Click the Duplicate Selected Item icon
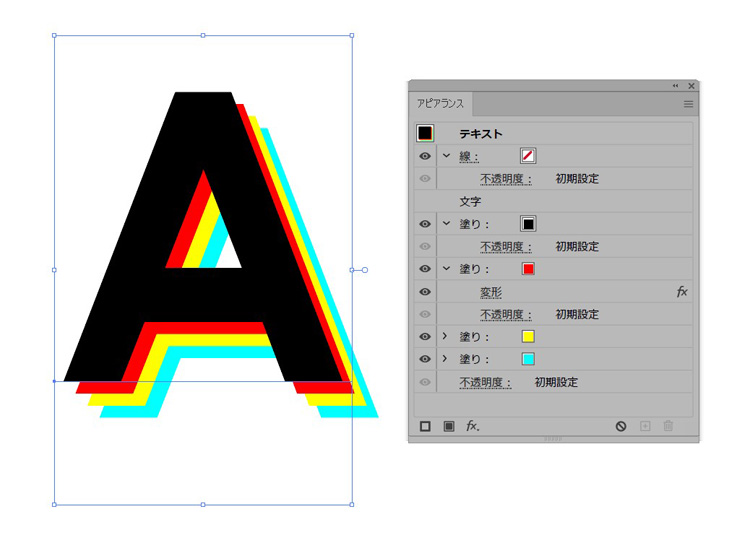The image size is (750, 535). click(645, 426)
